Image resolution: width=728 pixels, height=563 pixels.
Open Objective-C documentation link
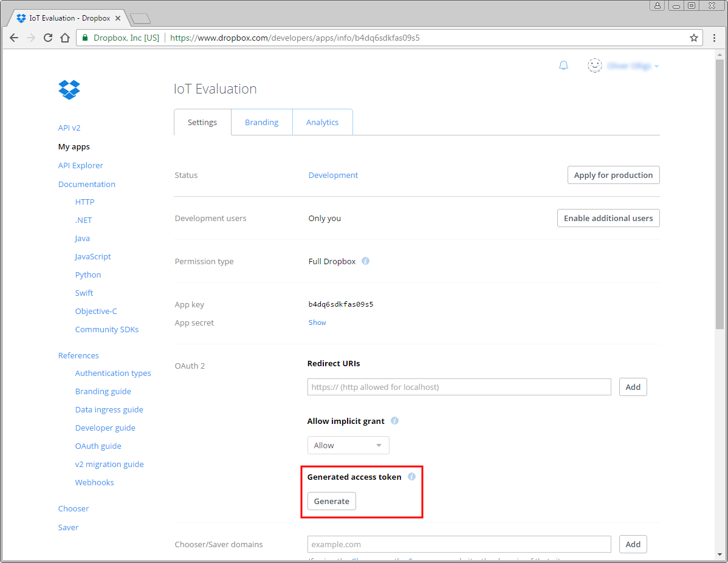pos(96,311)
